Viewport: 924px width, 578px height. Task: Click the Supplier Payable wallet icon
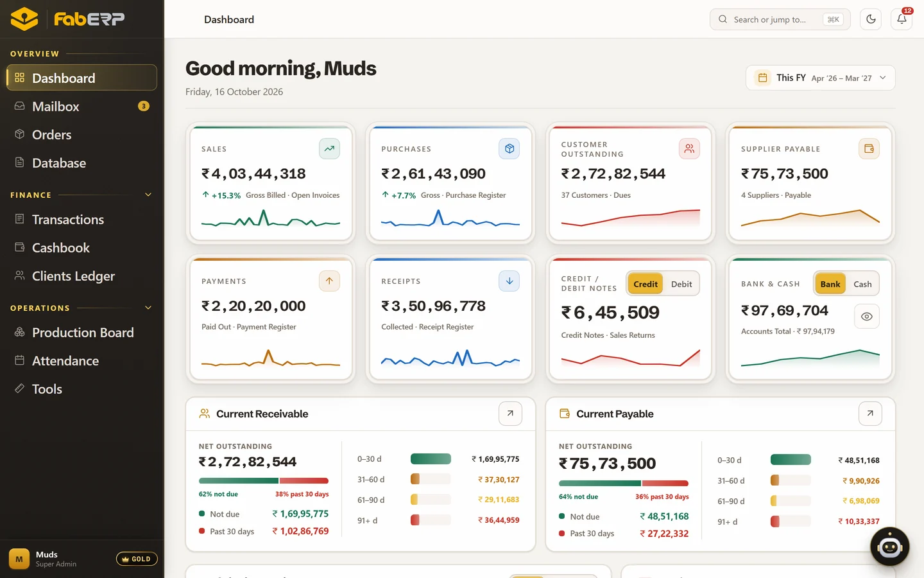869,148
